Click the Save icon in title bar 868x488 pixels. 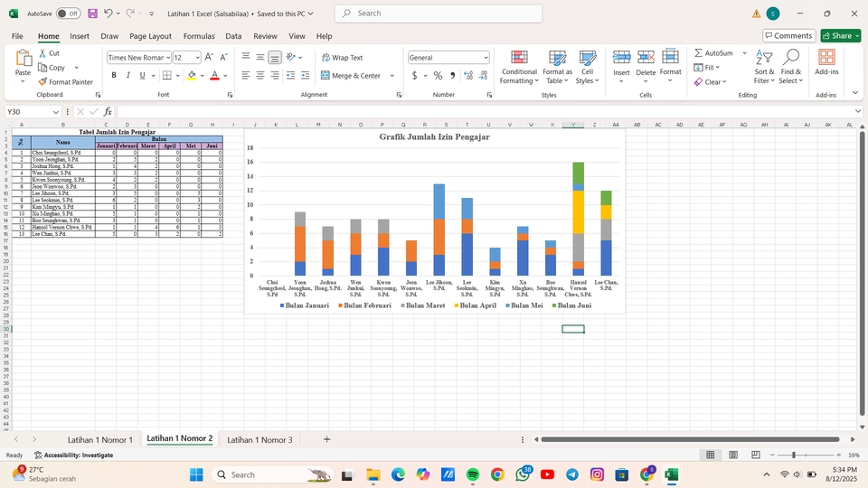click(x=92, y=14)
